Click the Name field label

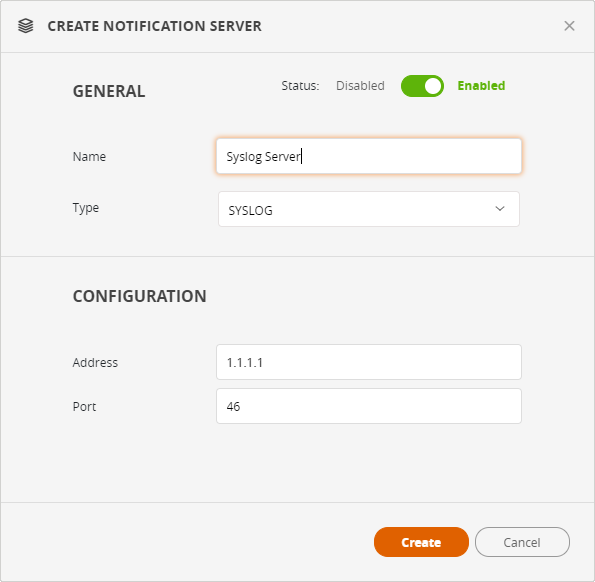(x=89, y=156)
